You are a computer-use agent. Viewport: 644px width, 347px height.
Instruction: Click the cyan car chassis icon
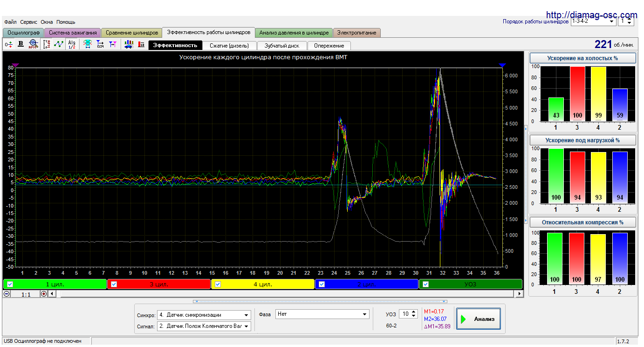[x=87, y=44]
